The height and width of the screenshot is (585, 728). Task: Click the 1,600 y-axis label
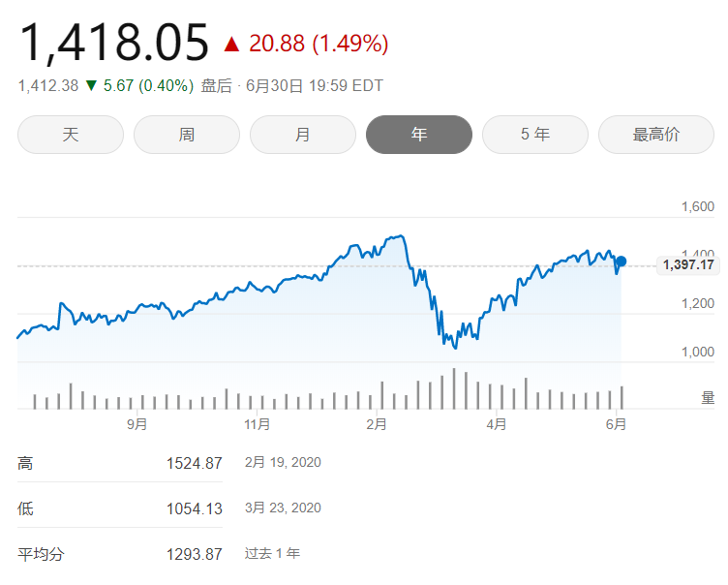697,206
